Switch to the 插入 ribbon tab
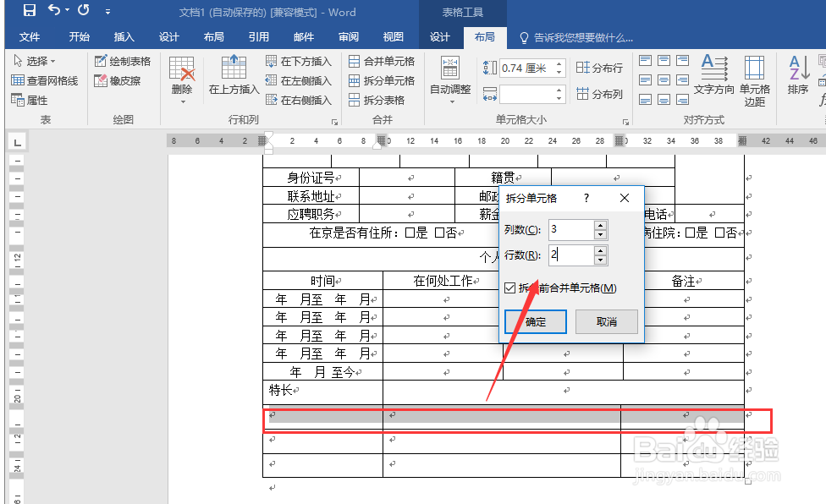 (124, 37)
